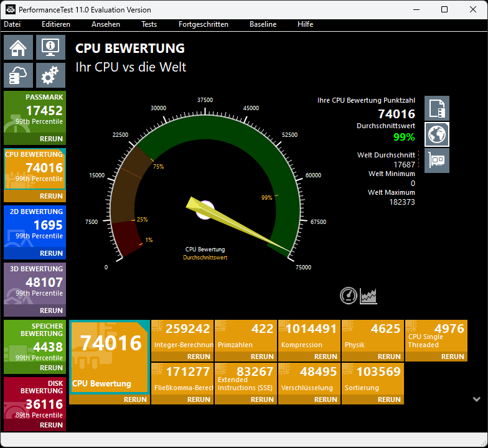This screenshot has height=448, width=488.
Task: Rerun the 2D Bewertung test
Action: [35, 253]
